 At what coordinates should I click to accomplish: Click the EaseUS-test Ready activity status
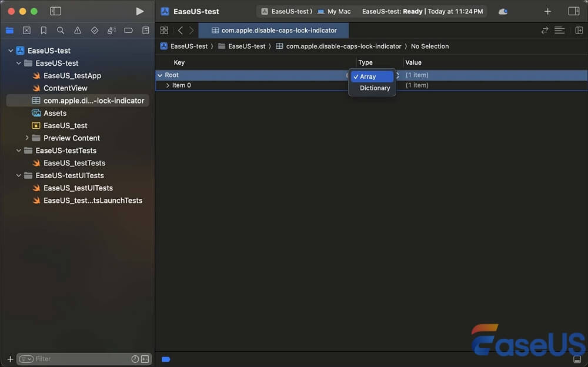coord(423,12)
